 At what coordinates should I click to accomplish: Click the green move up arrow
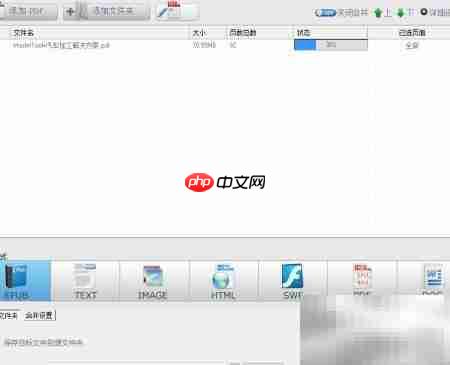click(378, 13)
